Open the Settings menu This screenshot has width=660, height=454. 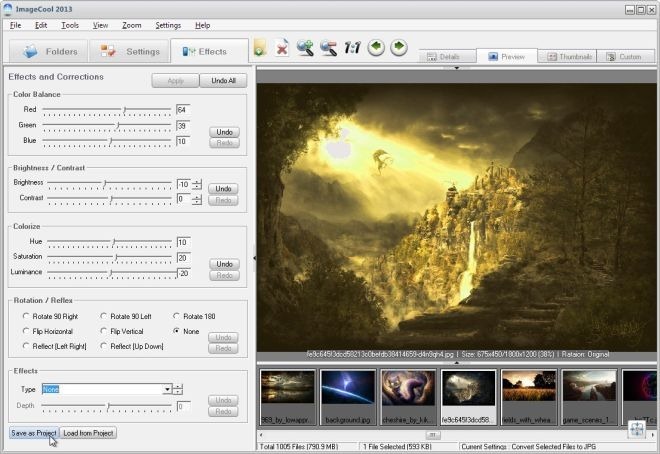click(168, 25)
